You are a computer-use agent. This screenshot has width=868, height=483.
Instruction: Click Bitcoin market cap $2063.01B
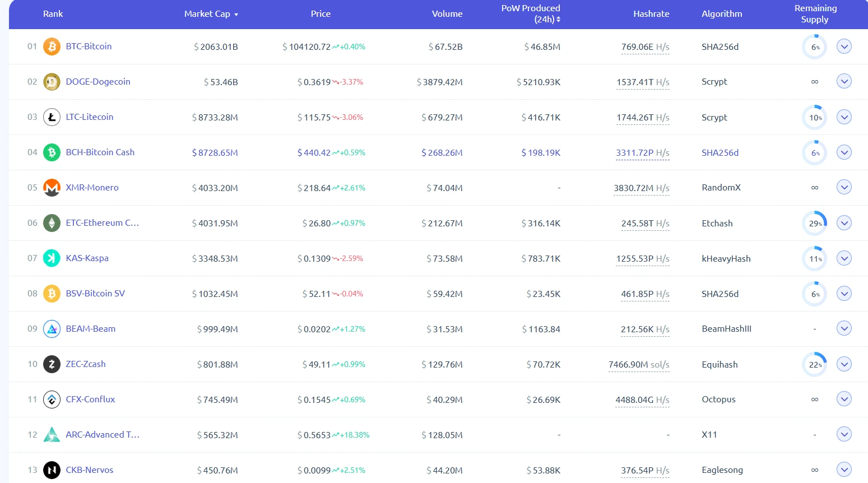216,47
